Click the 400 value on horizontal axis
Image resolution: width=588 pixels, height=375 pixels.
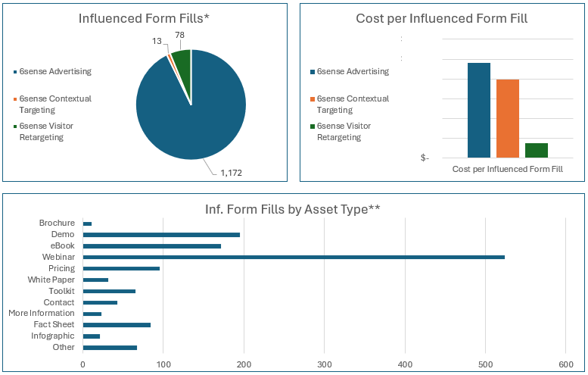click(x=405, y=364)
